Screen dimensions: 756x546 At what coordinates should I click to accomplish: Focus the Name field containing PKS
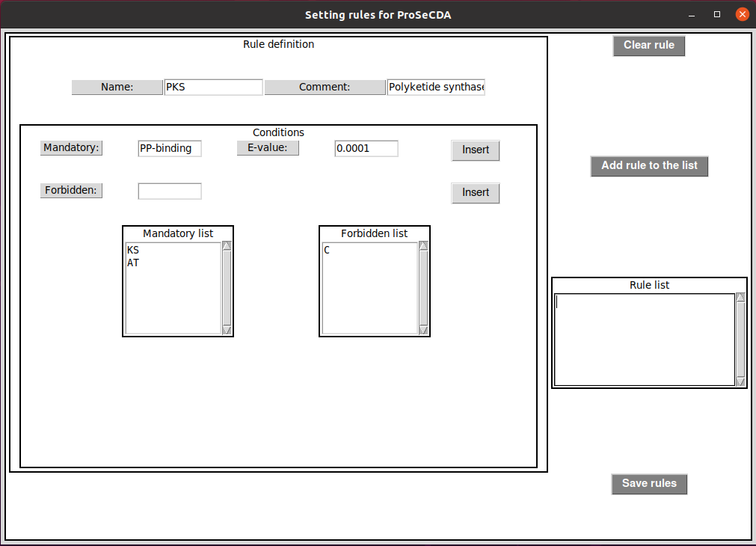coord(213,88)
